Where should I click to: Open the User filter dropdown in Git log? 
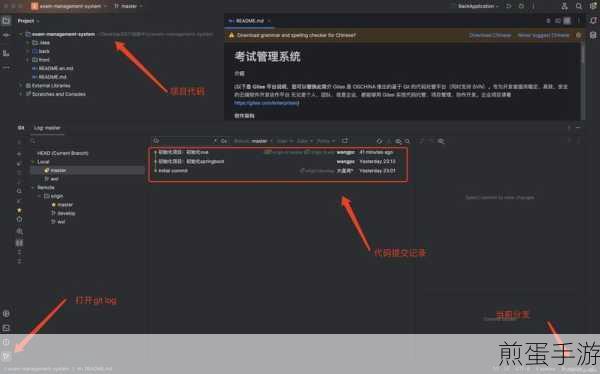(x=285, y=141)
